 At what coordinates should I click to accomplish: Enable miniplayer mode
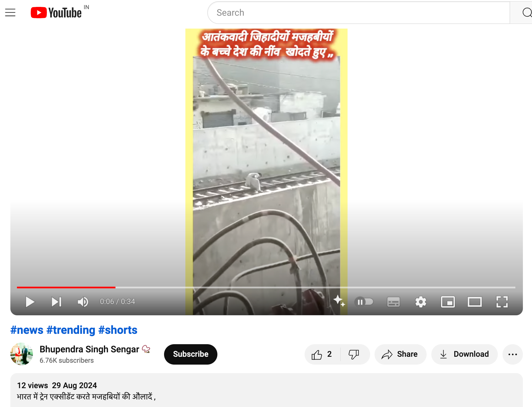pos(448,302)
